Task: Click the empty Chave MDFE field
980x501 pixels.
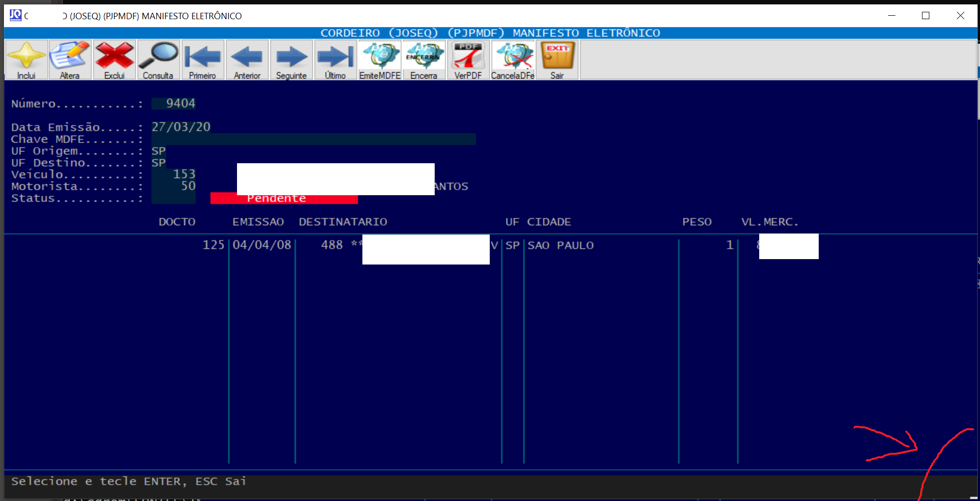Action: [x=314, y=139]
